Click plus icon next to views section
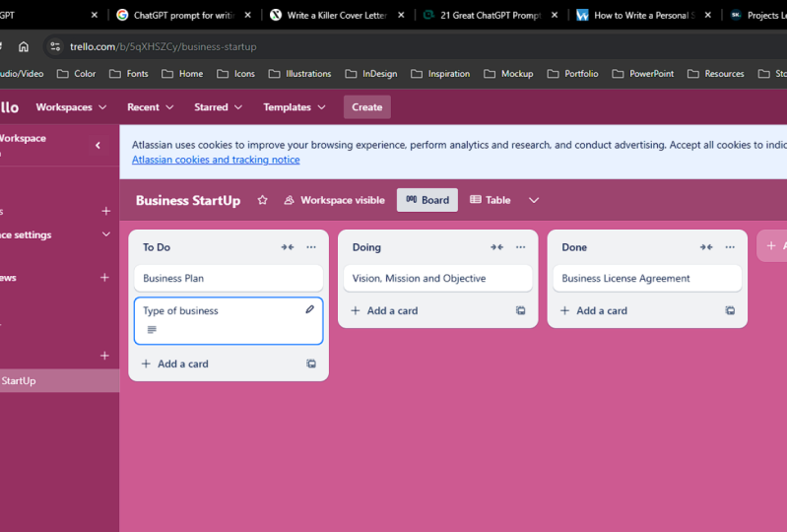Viewport: 787px width, 532px height. coord(104,277)
